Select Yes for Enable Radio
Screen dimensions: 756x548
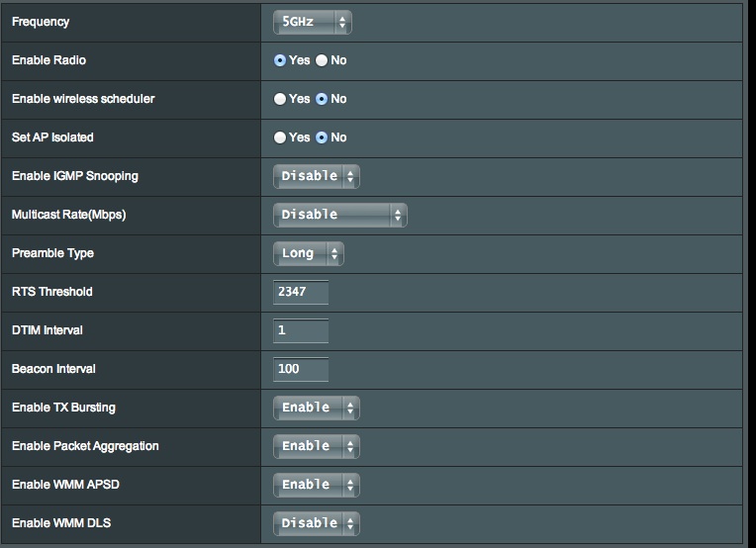click(x=280, y=60)
